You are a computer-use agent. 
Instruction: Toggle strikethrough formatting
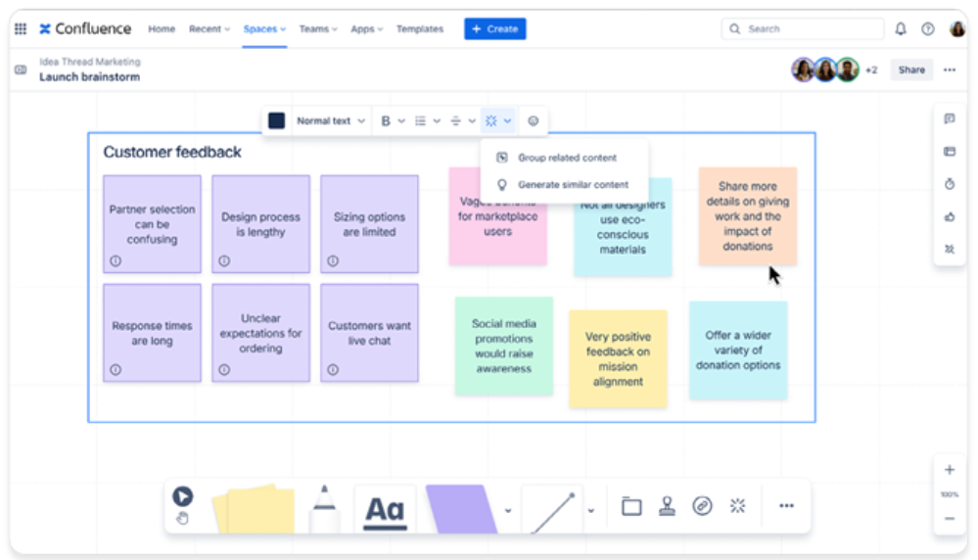[x=455, y=121]
